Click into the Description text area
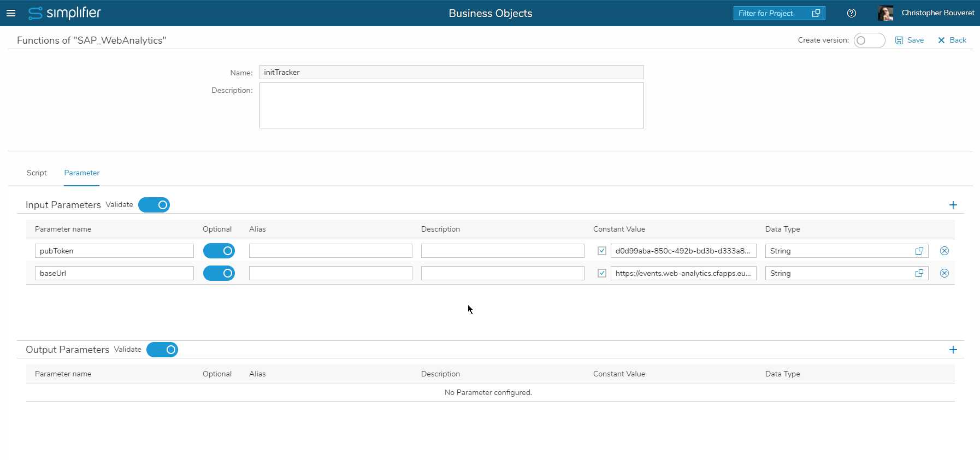Viewport: 980px width, 460px height. [x=451, y=105]
